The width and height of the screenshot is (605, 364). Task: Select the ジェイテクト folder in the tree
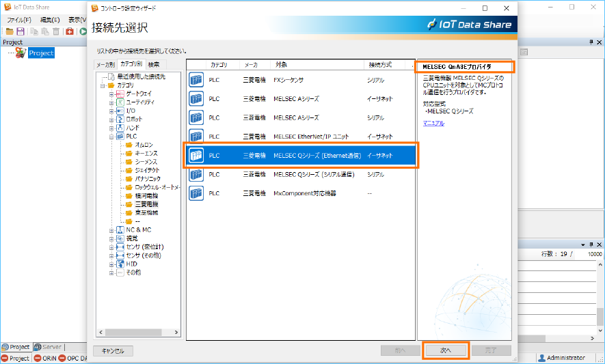pyautogui.click(x=142, y=170)
